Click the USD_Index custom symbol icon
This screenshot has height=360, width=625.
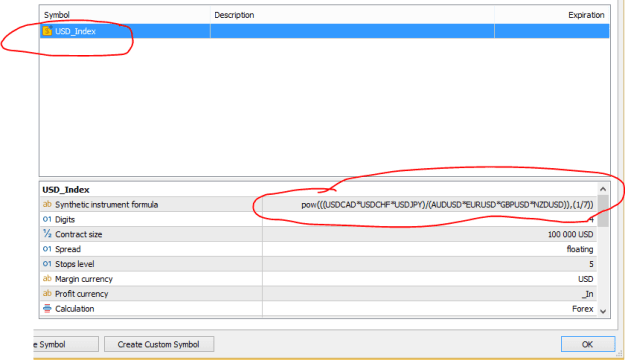tap(47, 31)
